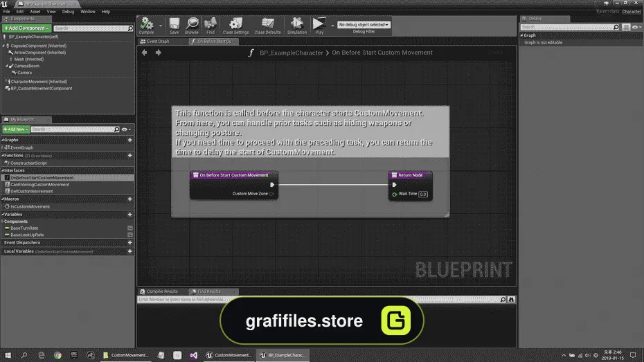The image size is (644, 362).
Task: Open the Debug menu
Action: (68, 12)
